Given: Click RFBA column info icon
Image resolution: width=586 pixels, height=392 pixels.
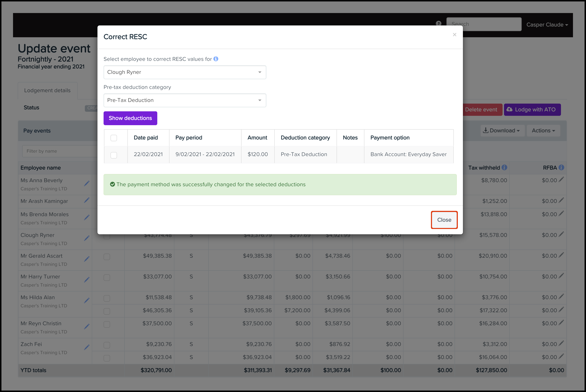Looking at the screenshot, I should (561, 168).
